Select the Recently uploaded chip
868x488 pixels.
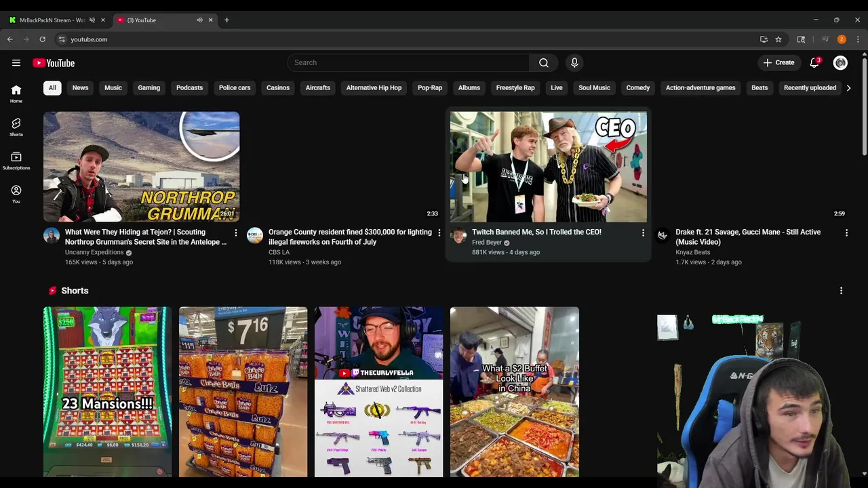click(x=810, y=88)
